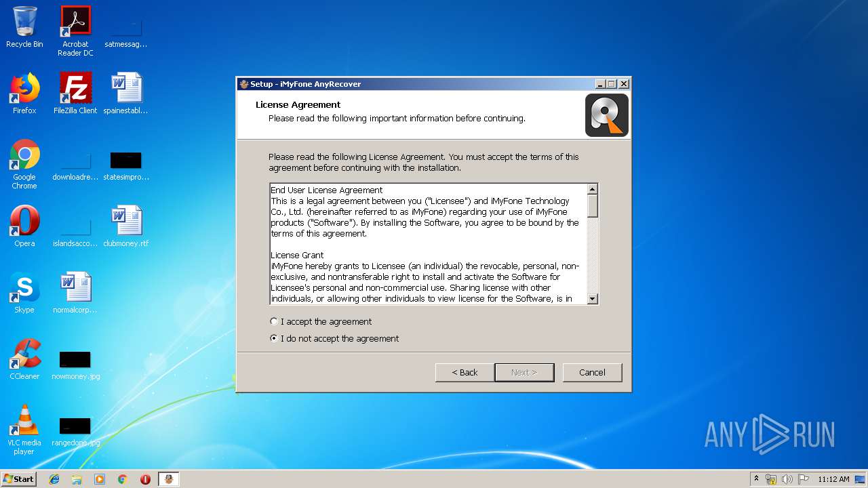868x488 pixels.
Task: Click the license text scrollbar thumb
Action: (592, 206)
